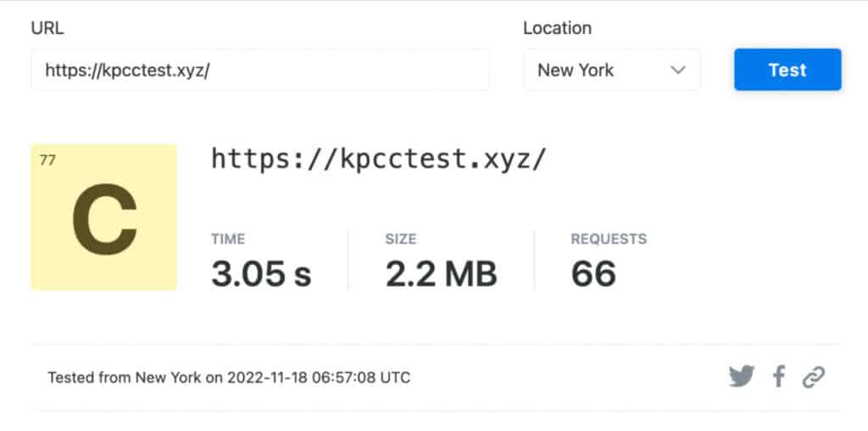Click the https://kpcctest.xyz/ result heading
The height and width of the screenshot is (431, 868).
coord(379,159)
